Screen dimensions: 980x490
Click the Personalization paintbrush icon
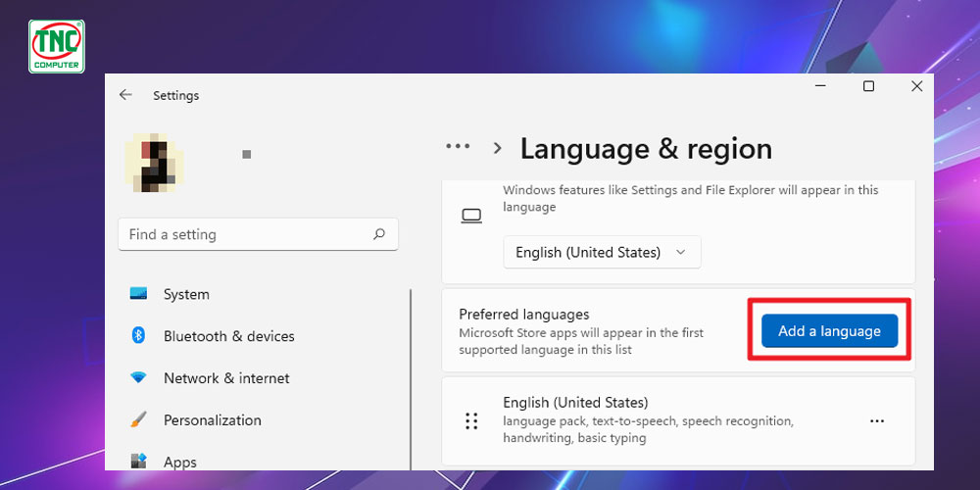[138, 419]
